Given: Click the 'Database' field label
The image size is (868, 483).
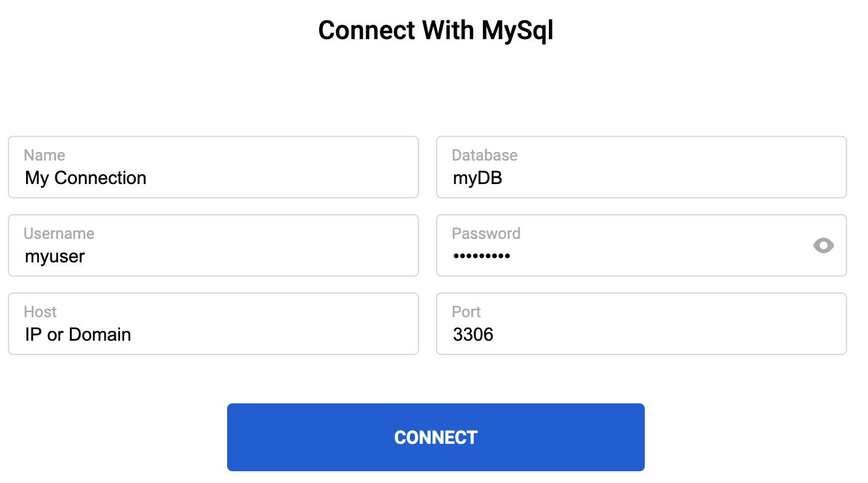Looking at the screenshot, I should [x=484, y=155].
